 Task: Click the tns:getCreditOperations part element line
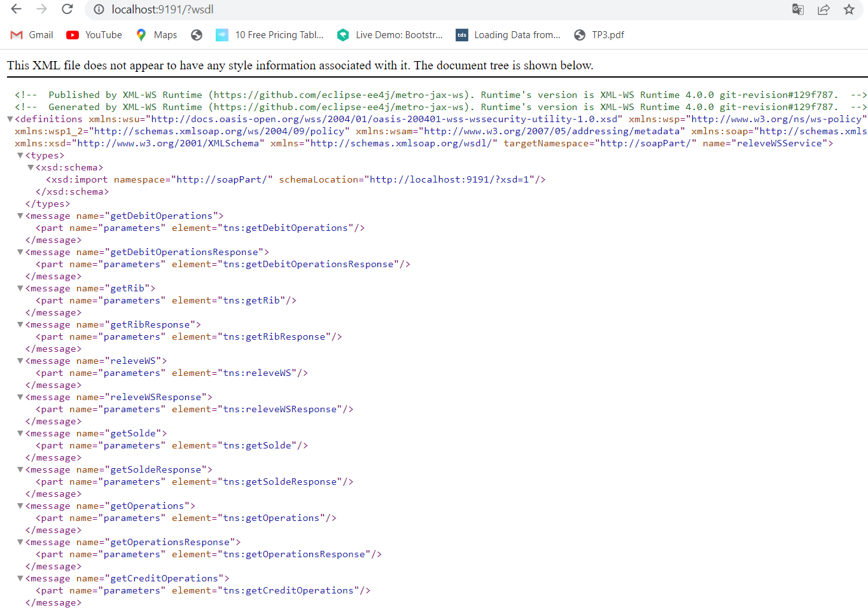203,590
